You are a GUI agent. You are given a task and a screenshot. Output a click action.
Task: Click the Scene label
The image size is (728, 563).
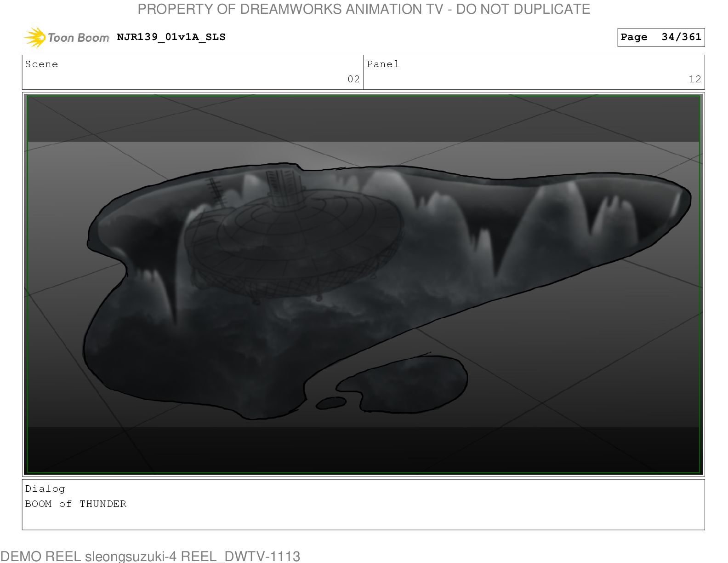coord(42,64)
